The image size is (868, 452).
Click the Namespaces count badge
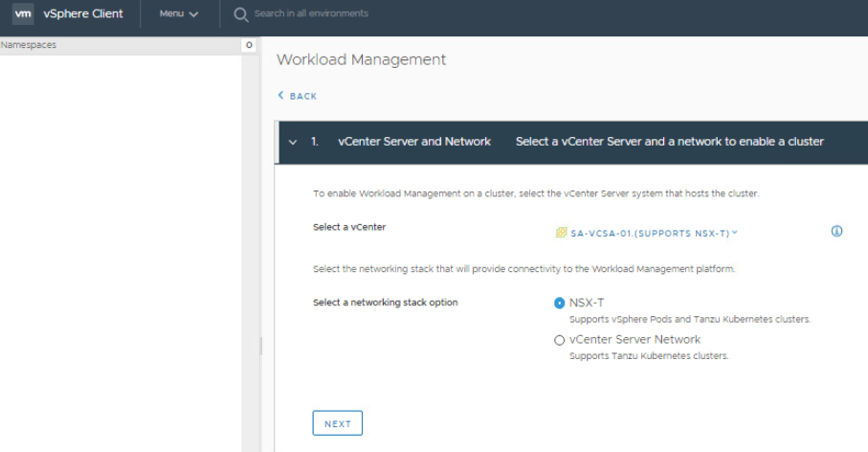point(249,45)
